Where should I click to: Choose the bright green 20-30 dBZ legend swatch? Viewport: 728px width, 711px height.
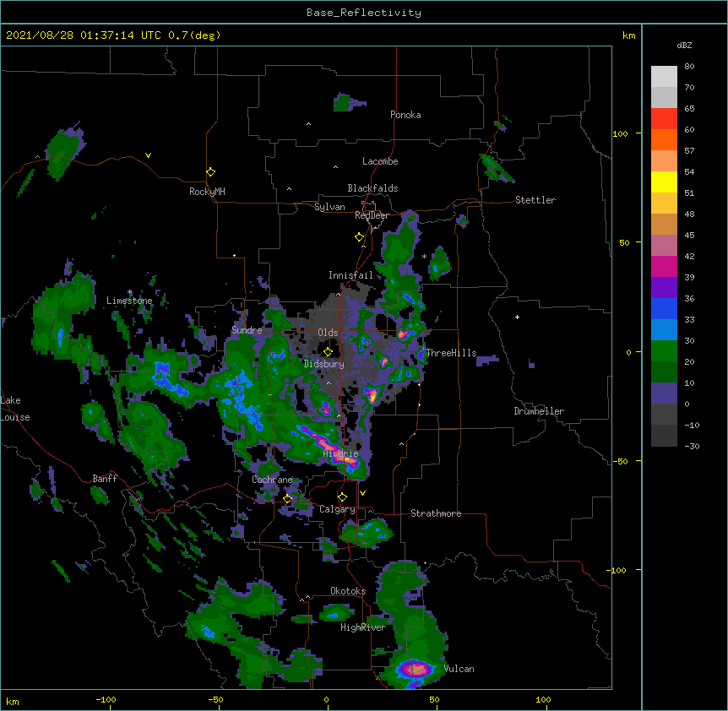(664, 351)
